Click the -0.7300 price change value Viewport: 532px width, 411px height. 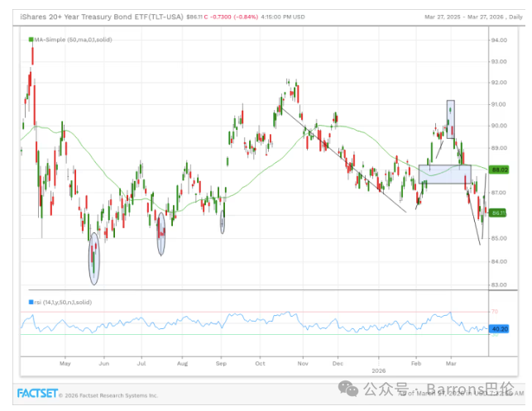pyautogui.click(x=221, y=17)
